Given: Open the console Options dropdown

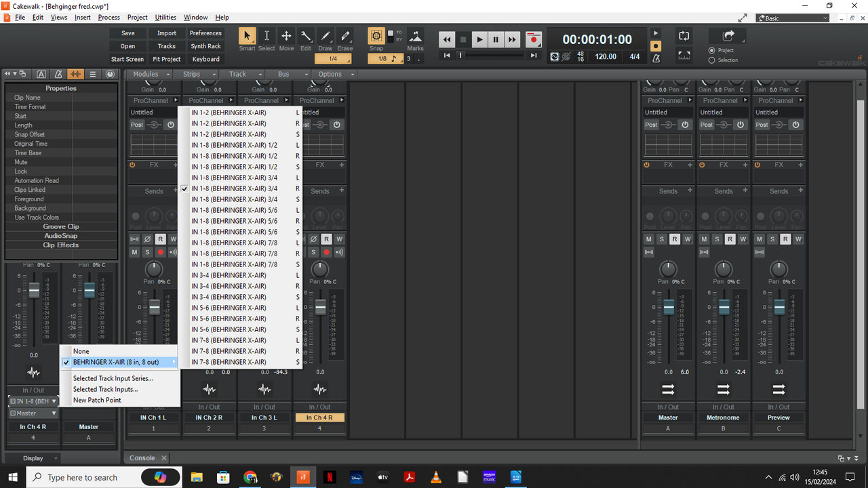Looking at the screenshot, I should click(x=333, y=74).
